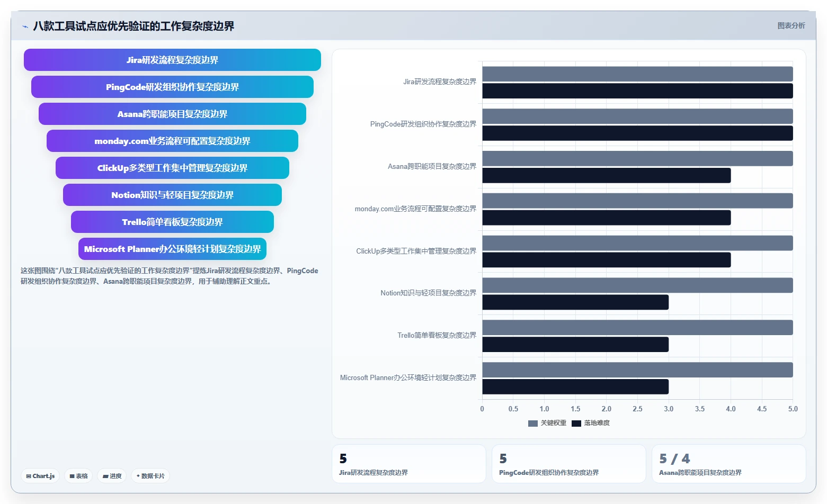Click the Notion dark 落地难度 bar
827x504 pixels.
point(575,302)
